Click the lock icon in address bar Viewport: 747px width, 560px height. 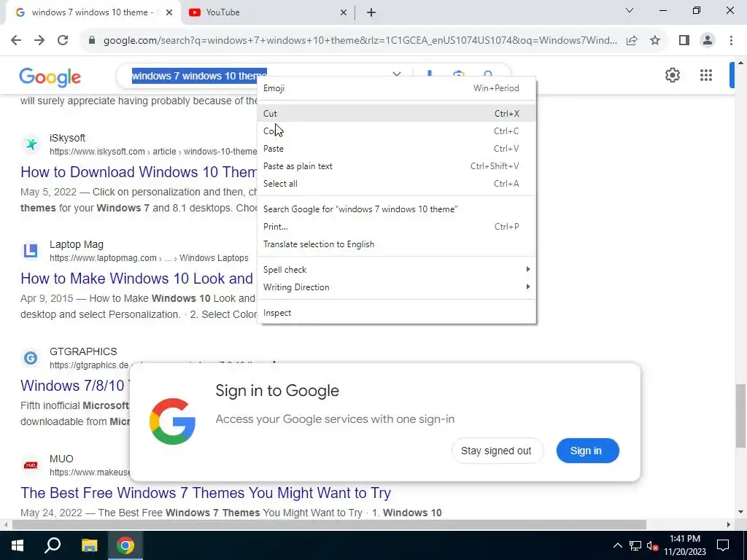click(x=92, y=41)
